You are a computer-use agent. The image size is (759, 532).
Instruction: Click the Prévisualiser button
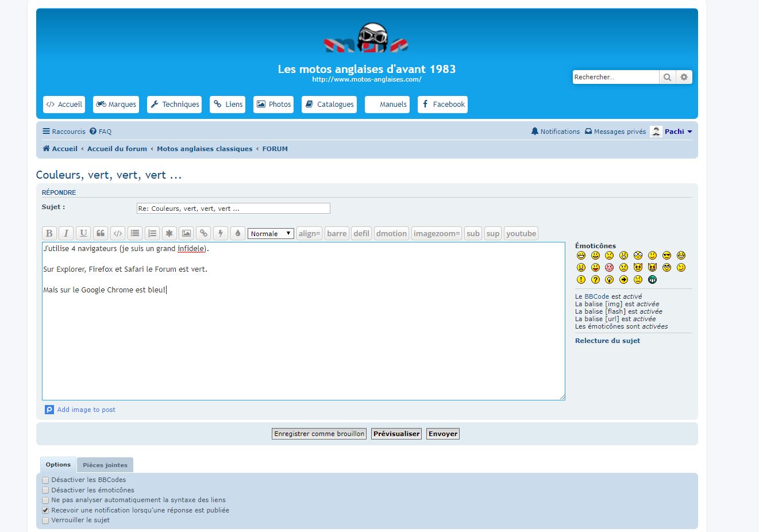[x=396, y=434]
